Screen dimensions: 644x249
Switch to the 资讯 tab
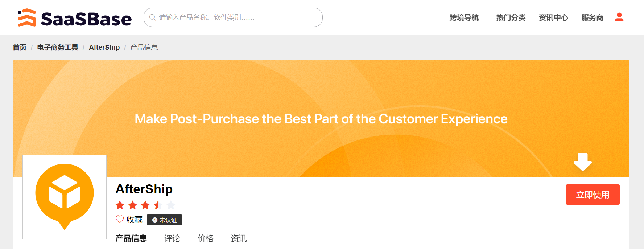tap(239, 238)
